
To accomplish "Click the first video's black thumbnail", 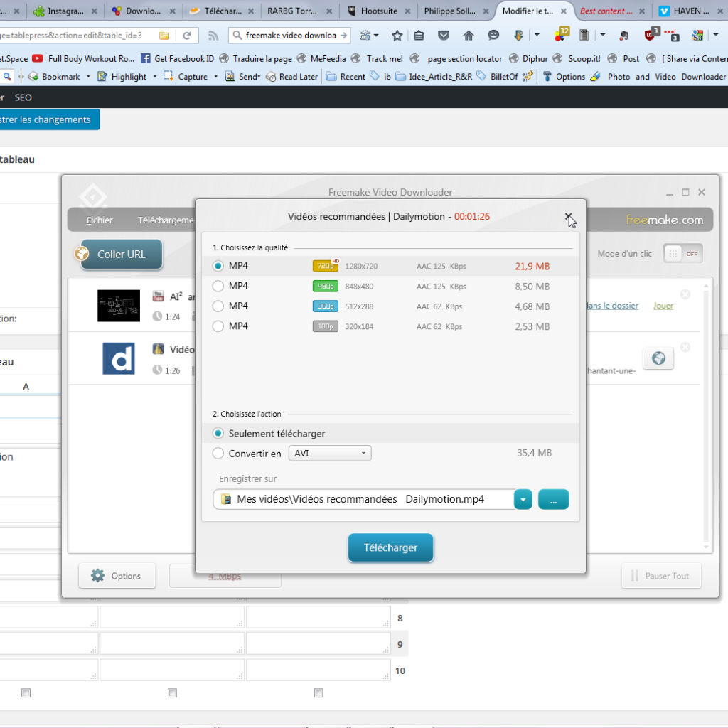I will click(119, 306).
